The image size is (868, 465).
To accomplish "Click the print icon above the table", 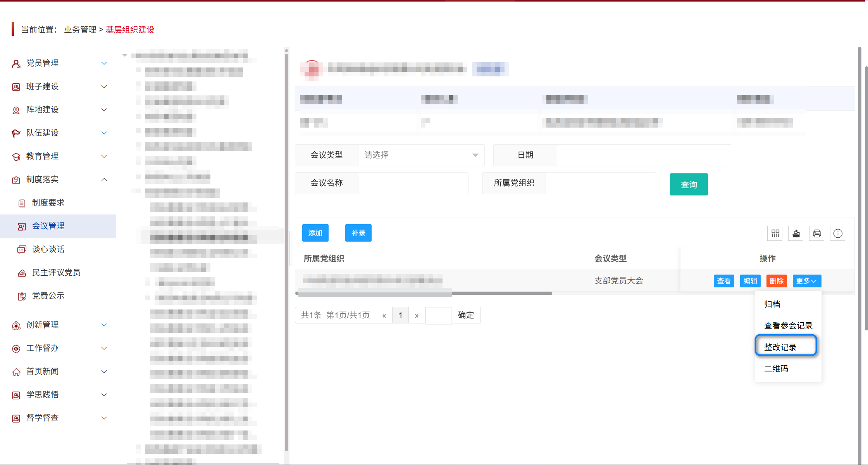I will pyautogui.click(x=817, y=233).
